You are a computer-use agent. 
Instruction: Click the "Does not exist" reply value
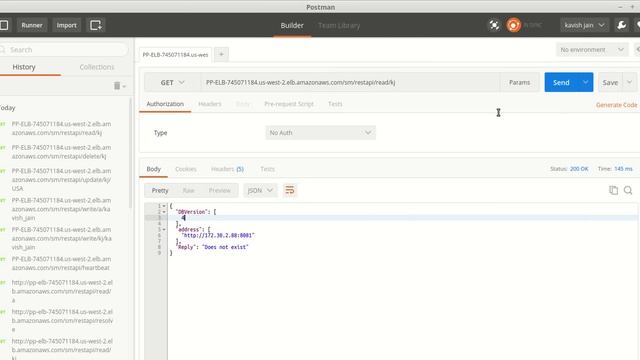(x=225, y=247)
